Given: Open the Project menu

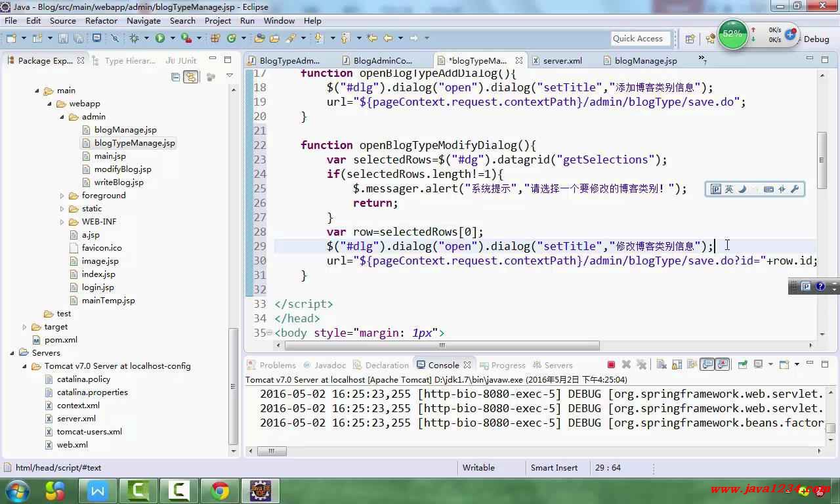Looking at the screenshot, I should (218, 20).
